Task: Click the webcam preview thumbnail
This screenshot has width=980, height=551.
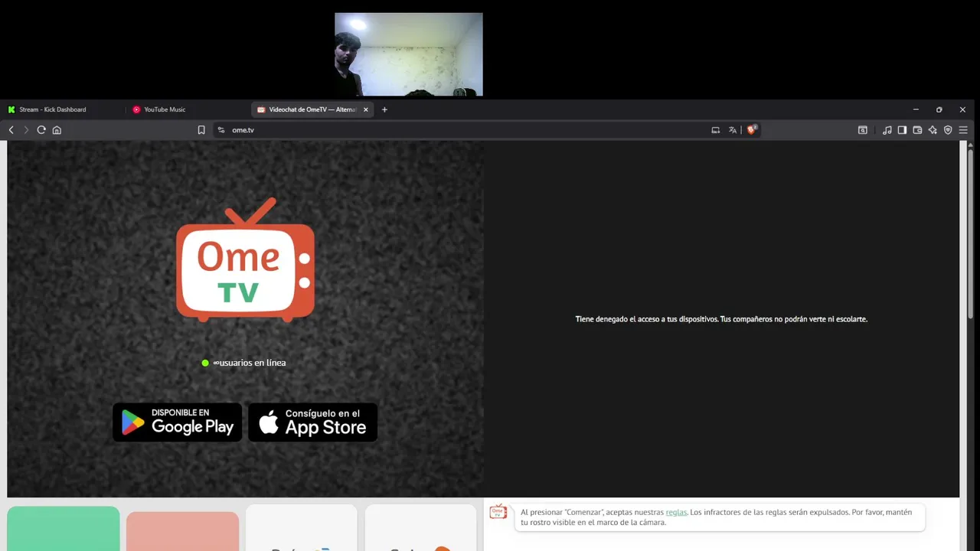Action: pos(409,54)
